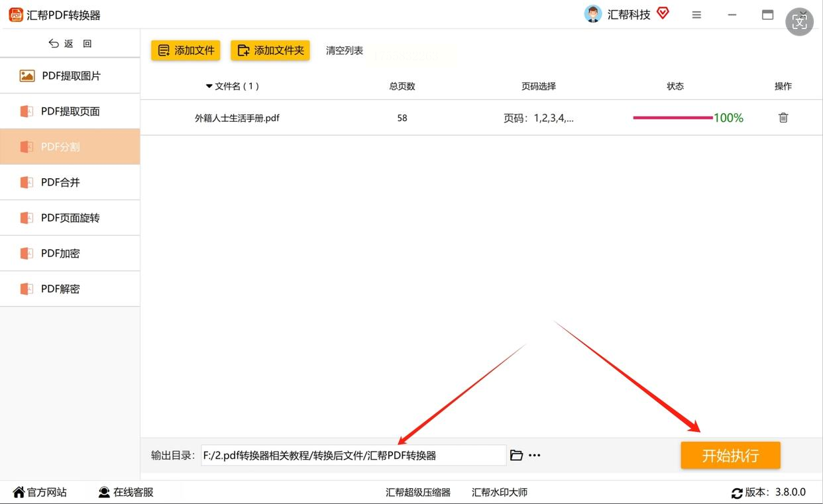823x504 pixels.
Task: Maximize the 汇帮PDF转换器 window
Action: click(768, 15)
